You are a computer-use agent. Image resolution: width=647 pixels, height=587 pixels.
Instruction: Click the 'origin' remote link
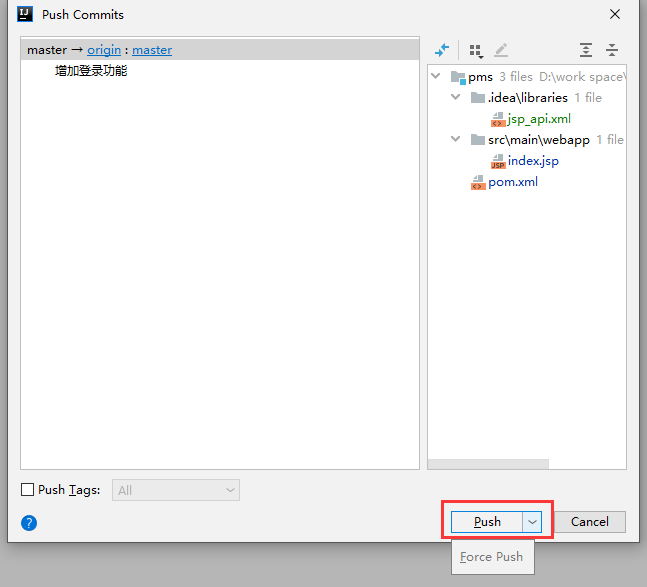(x=104, y=50)
